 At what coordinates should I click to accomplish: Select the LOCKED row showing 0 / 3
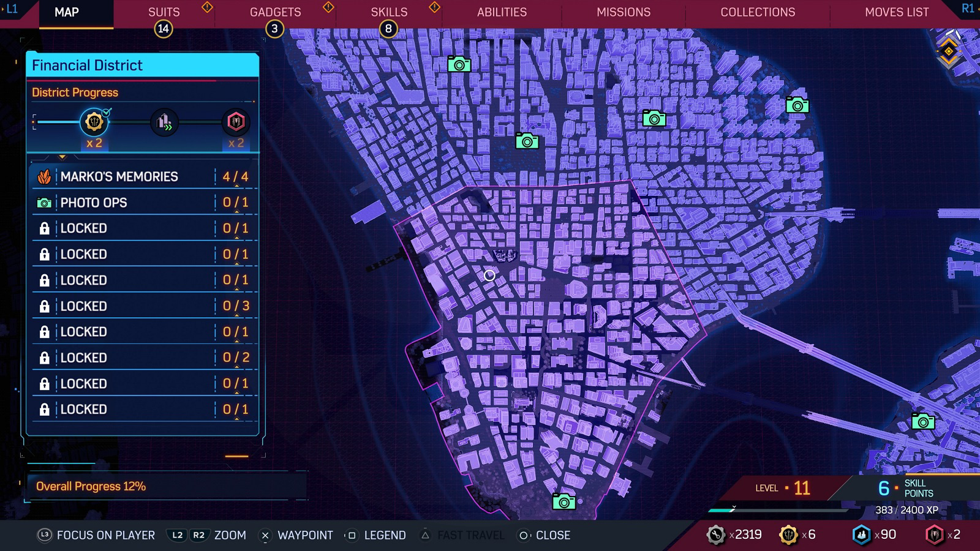pyautogui.click(x=145, y=306)
